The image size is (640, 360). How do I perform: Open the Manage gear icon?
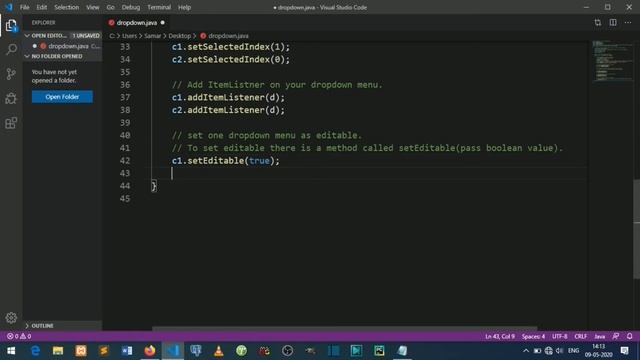(x=11, y=318)
